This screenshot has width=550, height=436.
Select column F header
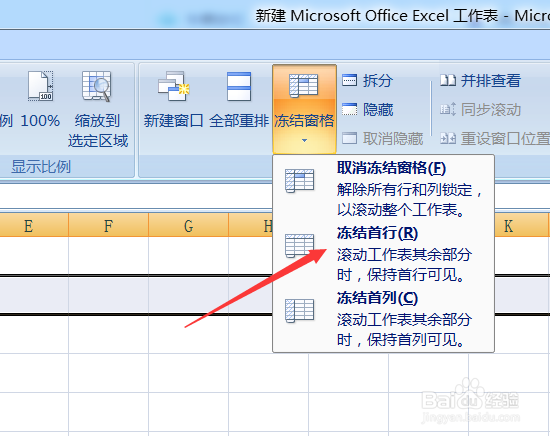coord(108,225)
